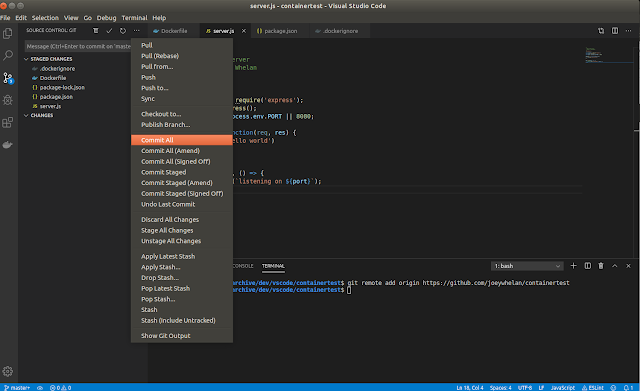Viewport: 640px width, 391px height.
Task: Add a new terminal with plus icon
Action: [x=573, y=266]
